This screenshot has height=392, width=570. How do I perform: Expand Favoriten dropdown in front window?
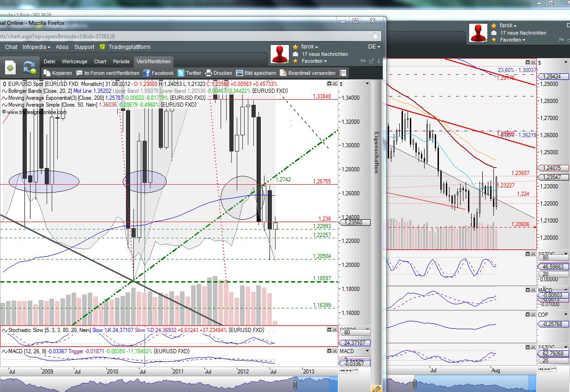(314, 61)
